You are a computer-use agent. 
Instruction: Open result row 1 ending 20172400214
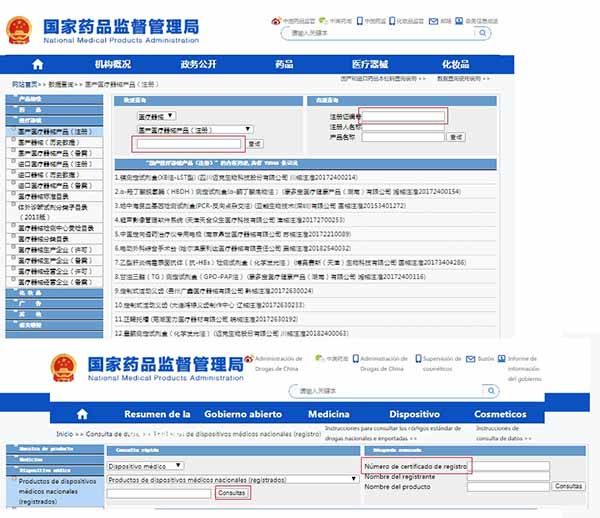[236, 178]
